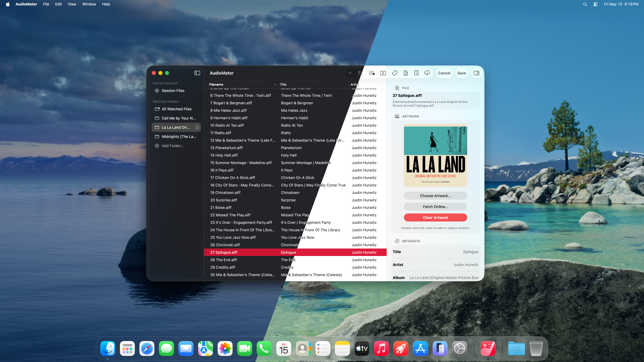The width and height of the screenshot is (644, 362).
Task: Toggle the right inspector panel
Action: coord(476,73)
